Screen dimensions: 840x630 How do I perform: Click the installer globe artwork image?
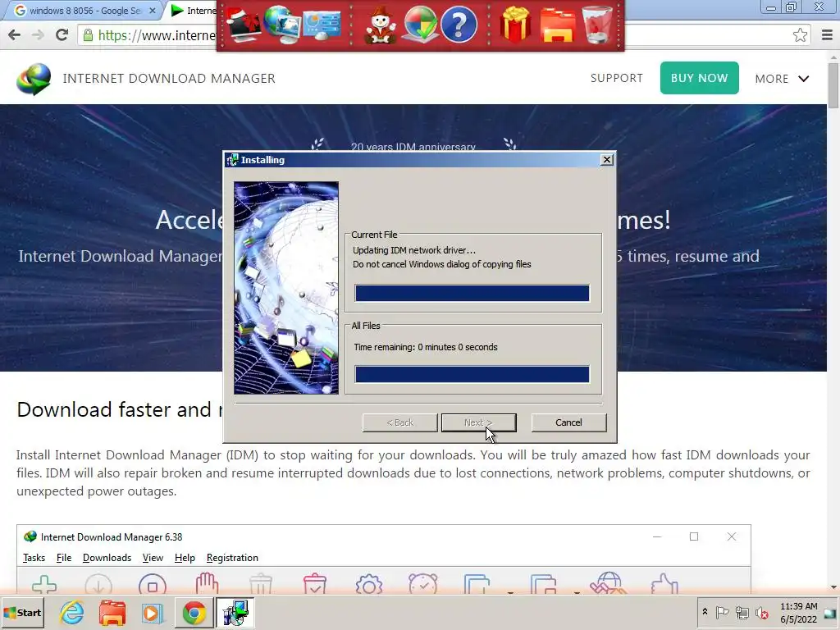point(286,288)
